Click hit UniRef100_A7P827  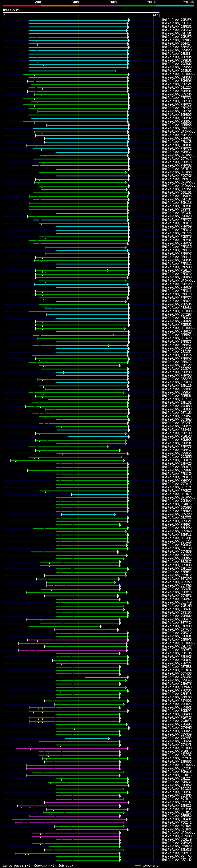coord(177,138)
